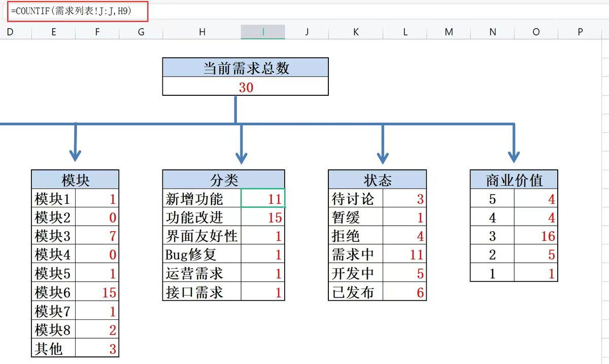The image size is (609, 364).
Task: Select column H header
Action: point(202,32)
